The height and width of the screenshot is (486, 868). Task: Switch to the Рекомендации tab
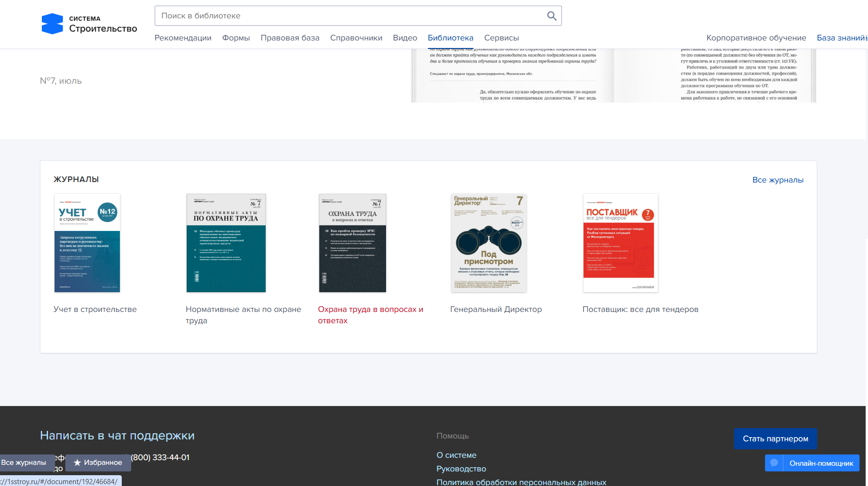pyautogui.click(x=183, y=38)
